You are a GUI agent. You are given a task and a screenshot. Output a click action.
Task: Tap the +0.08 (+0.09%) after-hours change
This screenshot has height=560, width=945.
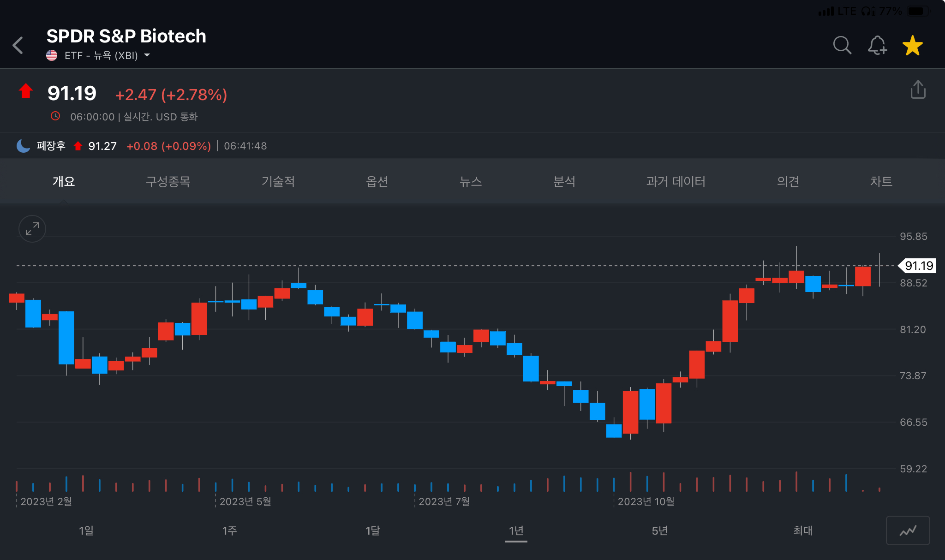168,146
